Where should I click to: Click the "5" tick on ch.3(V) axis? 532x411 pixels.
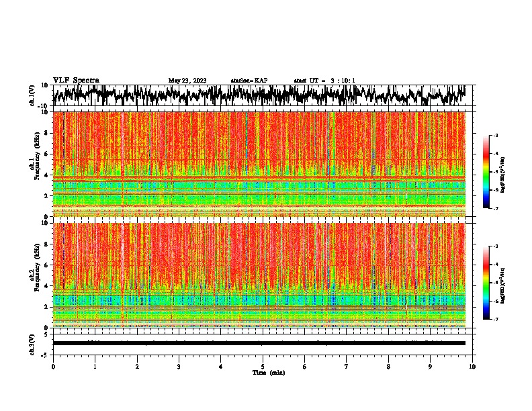coord(47,334)
